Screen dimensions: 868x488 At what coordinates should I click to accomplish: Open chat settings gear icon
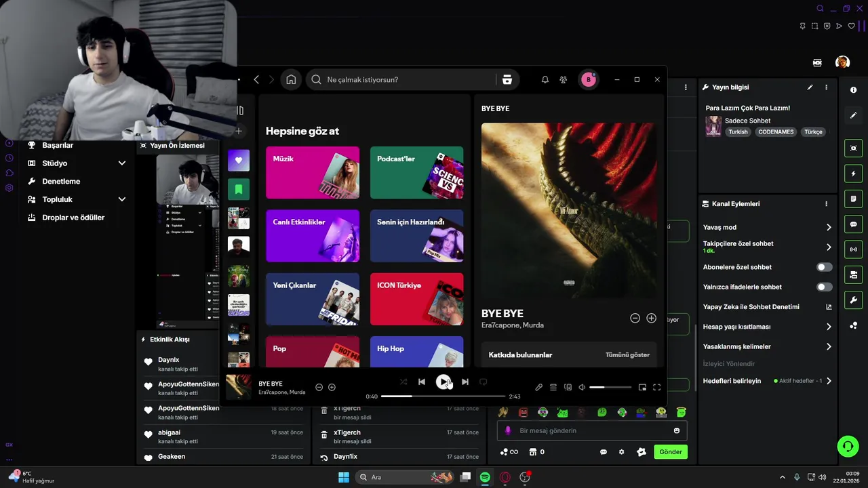(621, 452)
